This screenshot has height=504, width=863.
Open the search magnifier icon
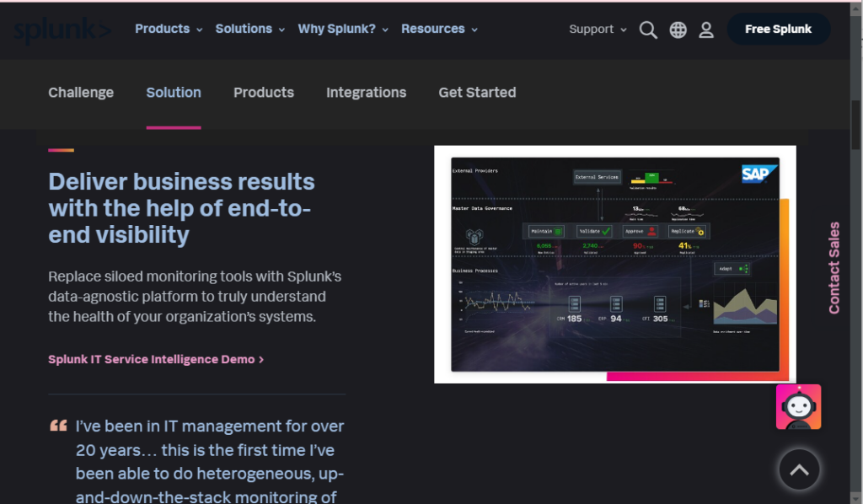tap(648, 29)
